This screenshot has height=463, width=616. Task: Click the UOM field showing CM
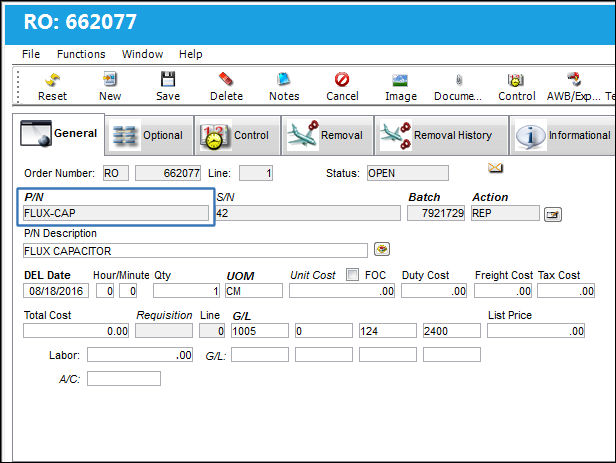tap(254, 291)
